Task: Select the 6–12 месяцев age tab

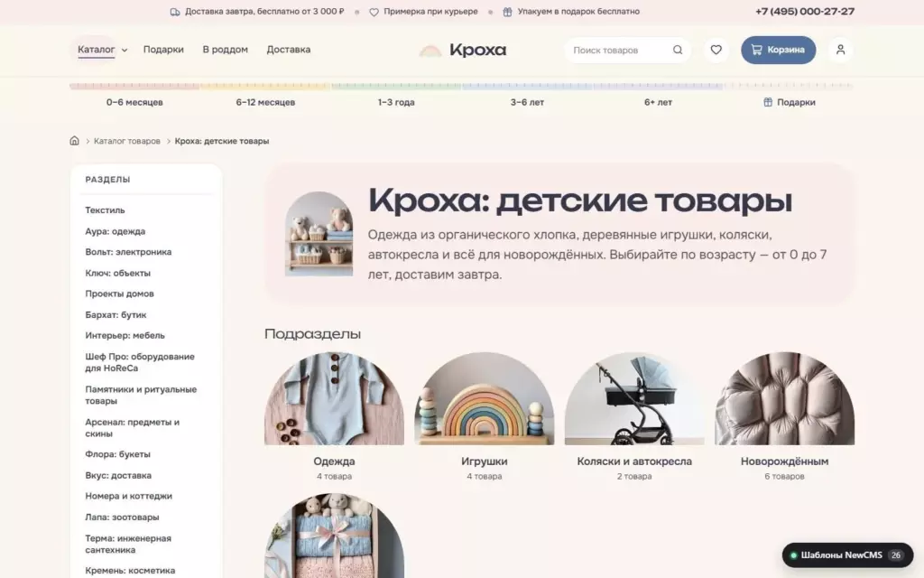Action: tap(265, 102)
